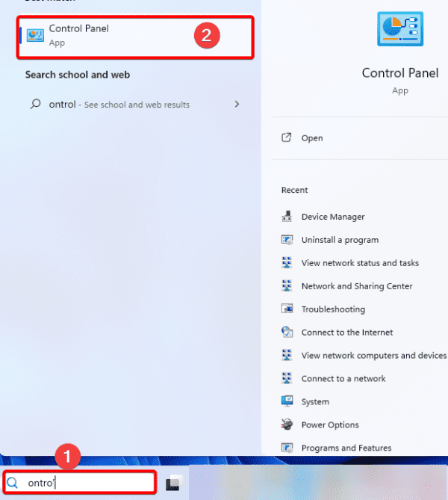The height and width of the screenshot is (500, 448).
Task: Open web results for 'ontrol'
Action: click(135, 105)
